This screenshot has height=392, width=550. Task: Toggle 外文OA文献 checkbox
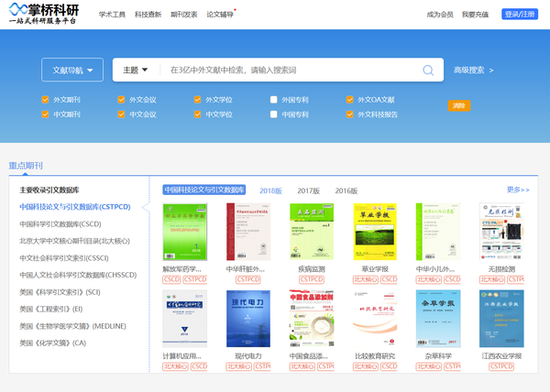[x=350, y=100]
